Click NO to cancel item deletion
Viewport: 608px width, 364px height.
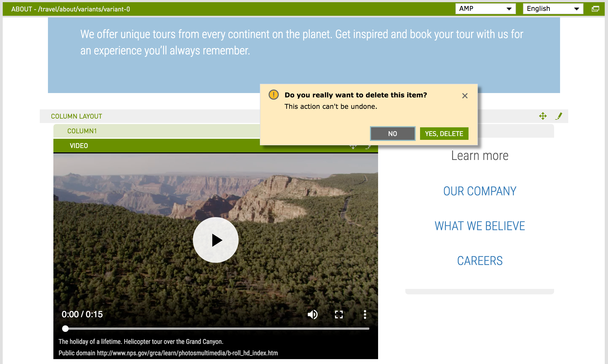393,134
